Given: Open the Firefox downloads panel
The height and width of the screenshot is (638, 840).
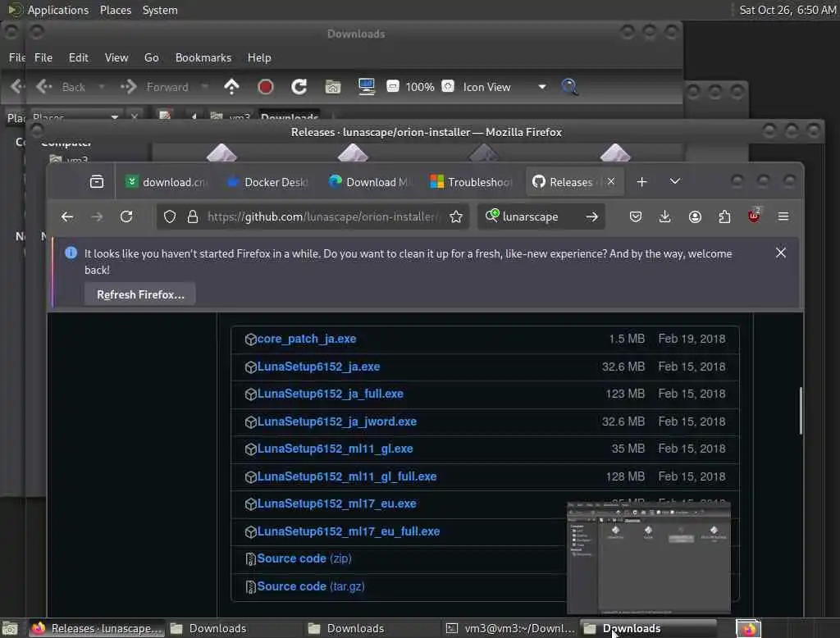Looking at the screenshot, I should pyautogui.click(x=664, y=216).
